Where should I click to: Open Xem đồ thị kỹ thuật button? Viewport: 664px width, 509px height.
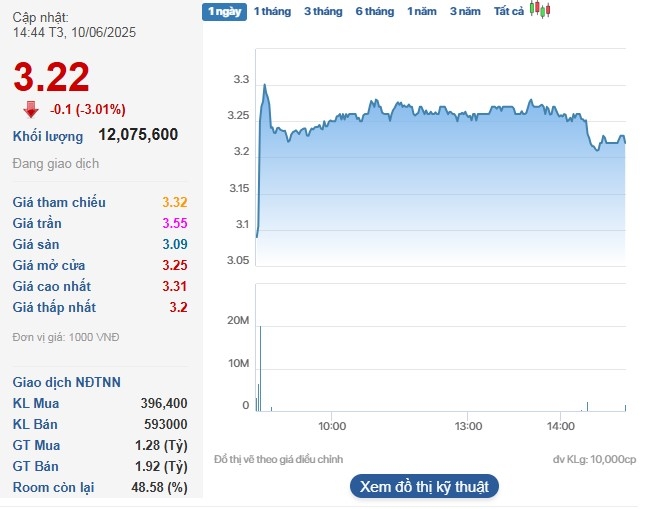pyautogui.click(x=423, y=487)
